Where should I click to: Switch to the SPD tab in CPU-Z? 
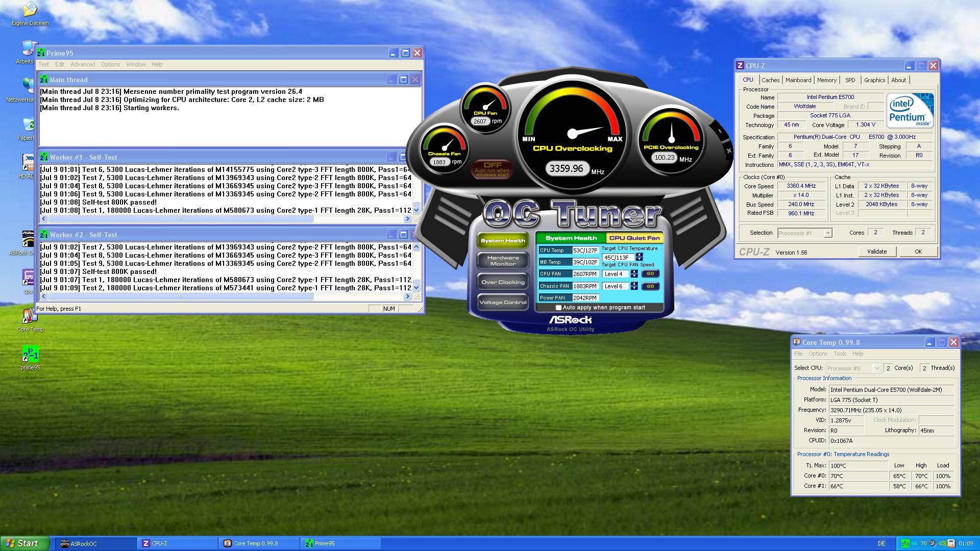click(850, 80)
